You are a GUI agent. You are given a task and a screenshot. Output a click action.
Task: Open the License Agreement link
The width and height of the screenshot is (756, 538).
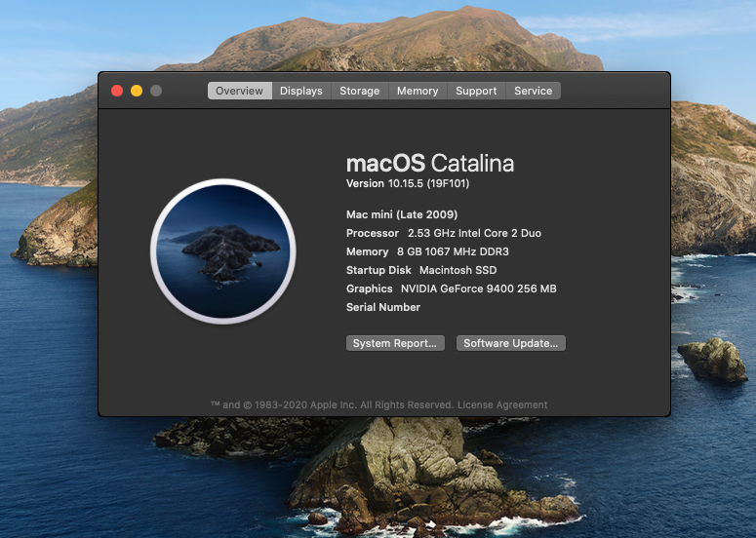[x=502, y=404]
